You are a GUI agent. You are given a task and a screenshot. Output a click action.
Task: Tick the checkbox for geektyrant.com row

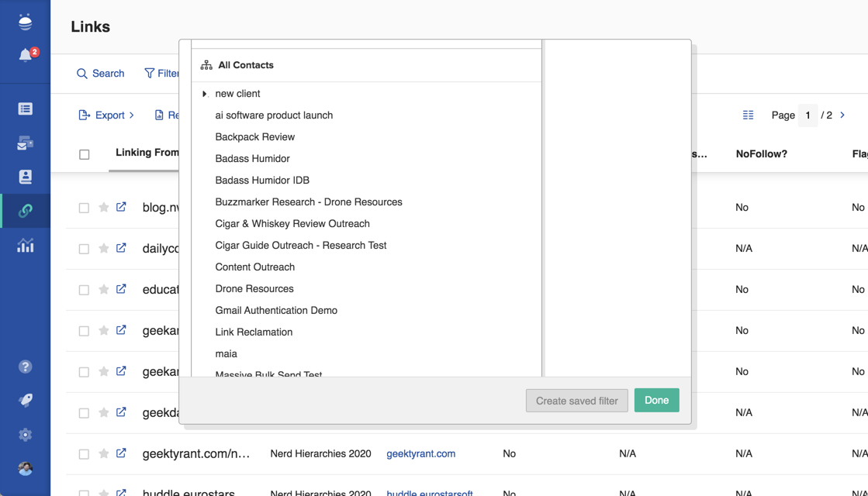84,454
